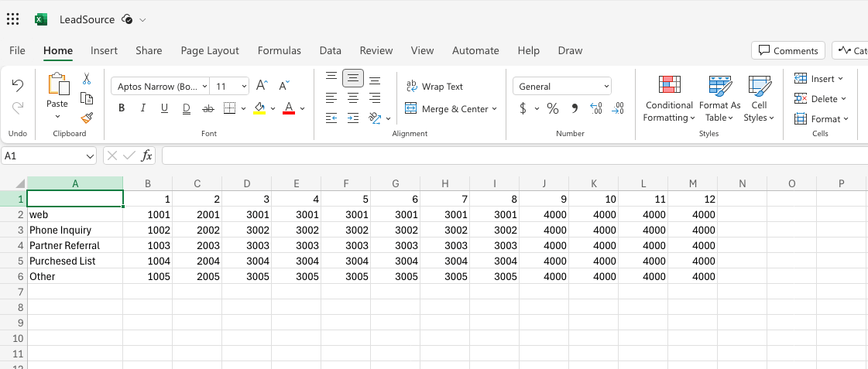This screenshot has width=868, height=369.
Task: Click the Accounting dollar sign icon
Action: point(523,108)
